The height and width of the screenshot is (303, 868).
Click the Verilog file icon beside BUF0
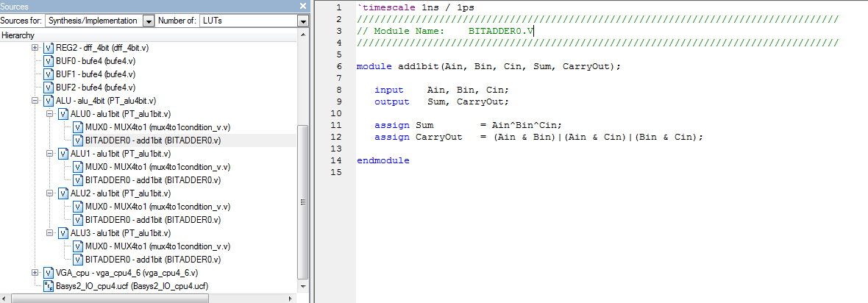49,61
